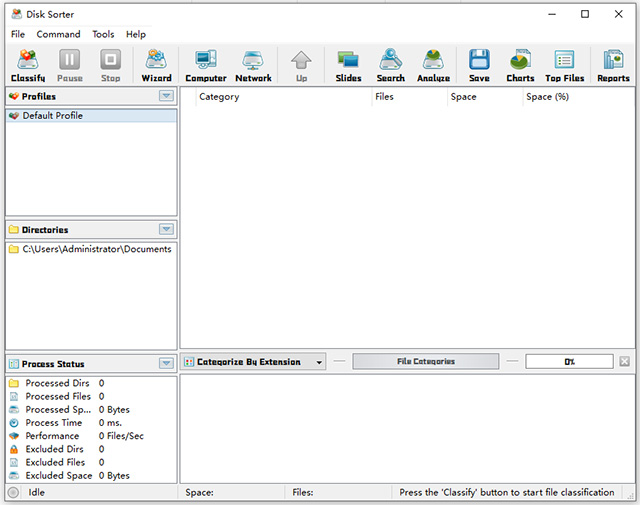Select the Default Profile entry
This screenshot has height=505, width=640.
52,116
